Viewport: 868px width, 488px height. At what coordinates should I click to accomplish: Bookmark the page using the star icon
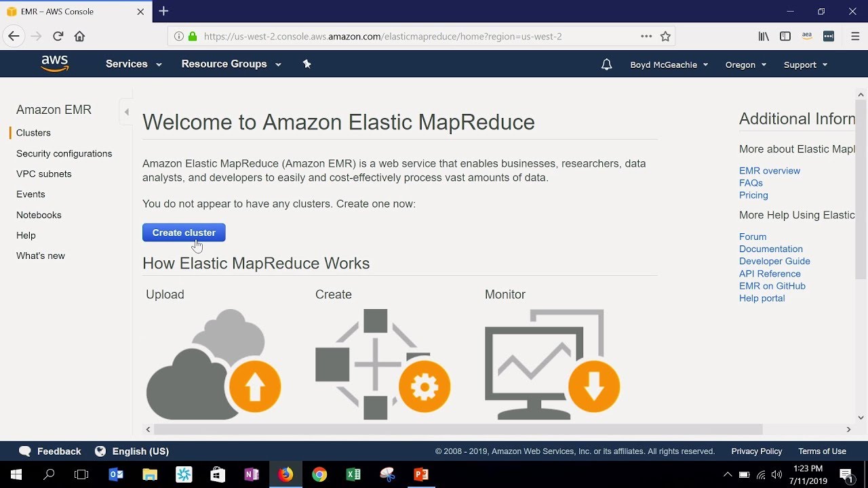tap(665, 36)
